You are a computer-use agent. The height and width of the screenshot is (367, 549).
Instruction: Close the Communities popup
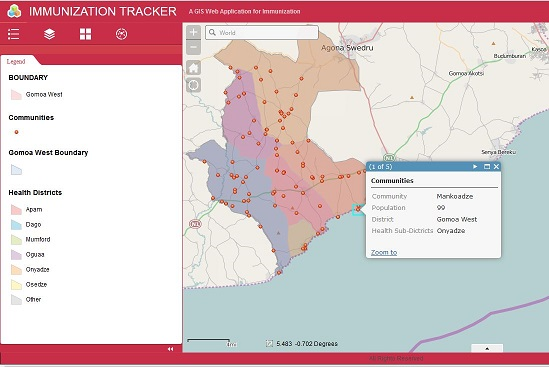point(496,167)
